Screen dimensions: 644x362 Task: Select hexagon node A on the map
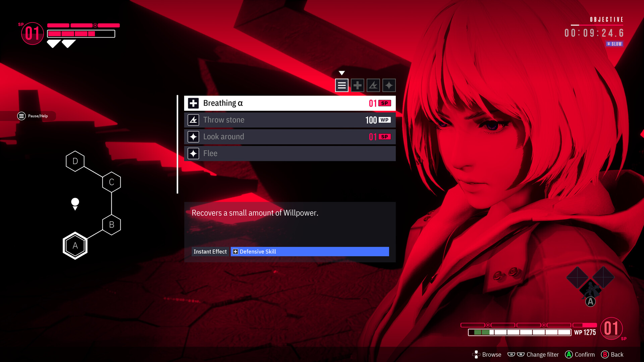(x=75, y=245)
